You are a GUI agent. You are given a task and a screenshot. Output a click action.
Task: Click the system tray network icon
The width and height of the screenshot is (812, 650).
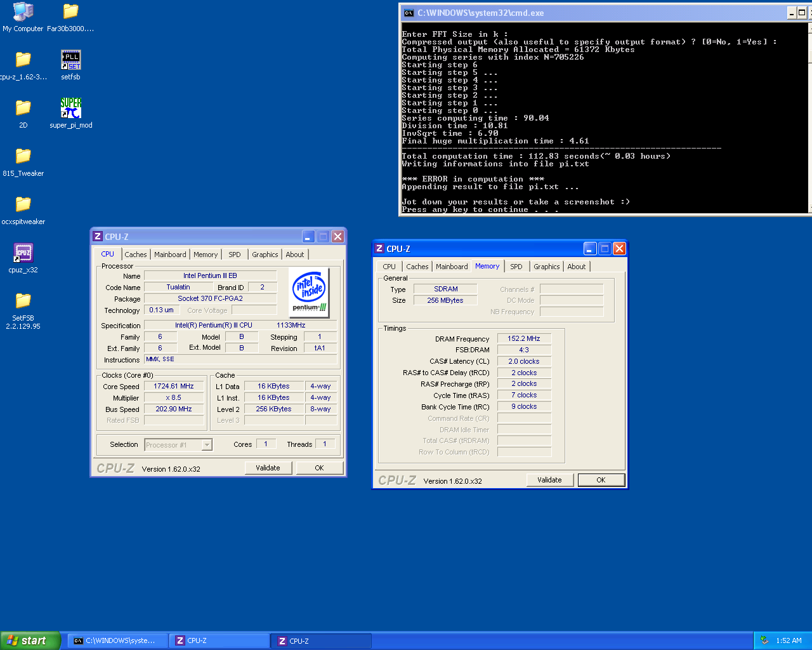click(764, 640)
